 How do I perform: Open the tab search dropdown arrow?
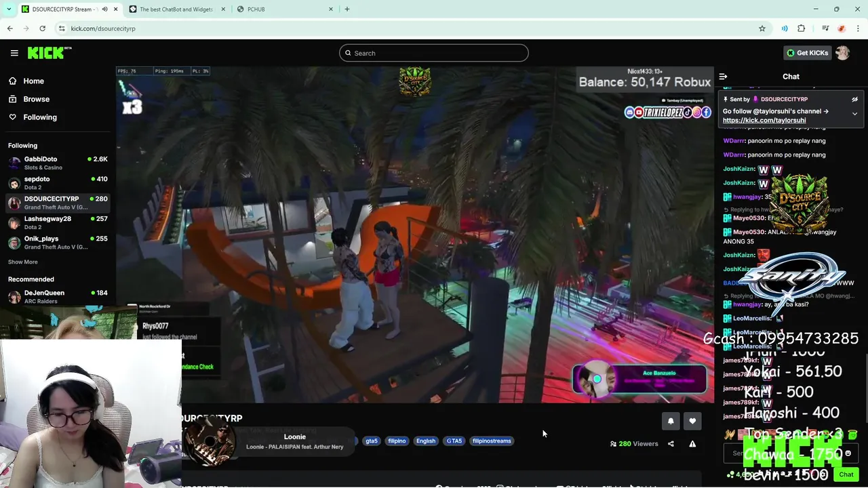click(x=9, y=9)
